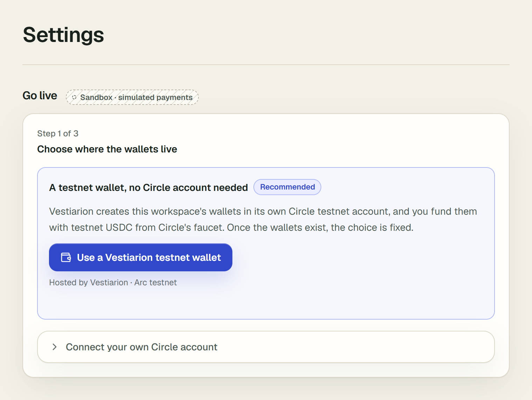The height and width of the screenshot is (400, 532).
Task: Click the description starting Vestiarion creates this workspace's wallets
Action: pos(263,220)
